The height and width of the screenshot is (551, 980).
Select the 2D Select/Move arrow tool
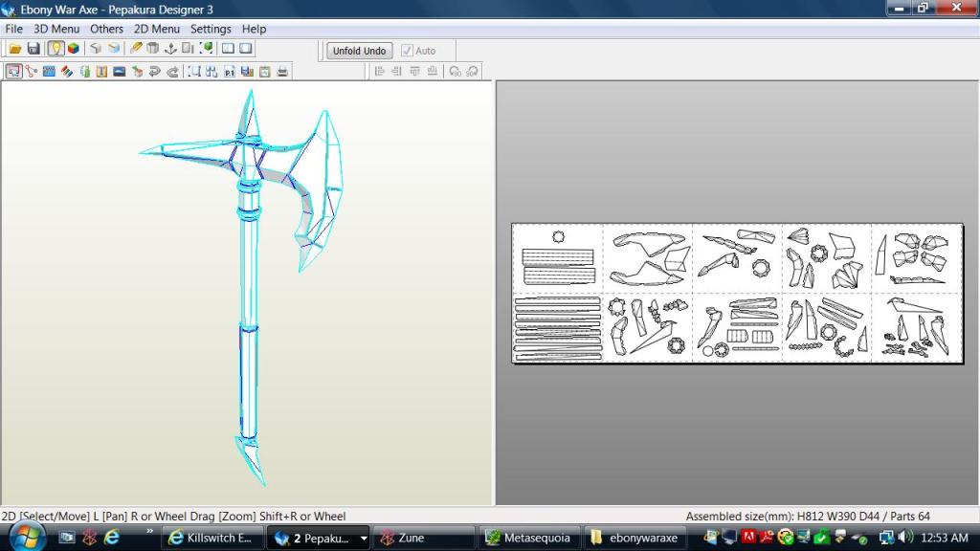13,72
